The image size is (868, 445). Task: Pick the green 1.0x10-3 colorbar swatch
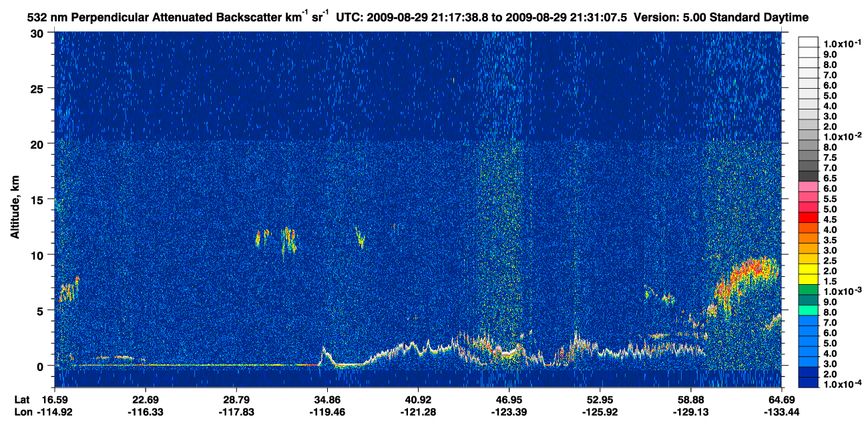click(x=808, y=288)
